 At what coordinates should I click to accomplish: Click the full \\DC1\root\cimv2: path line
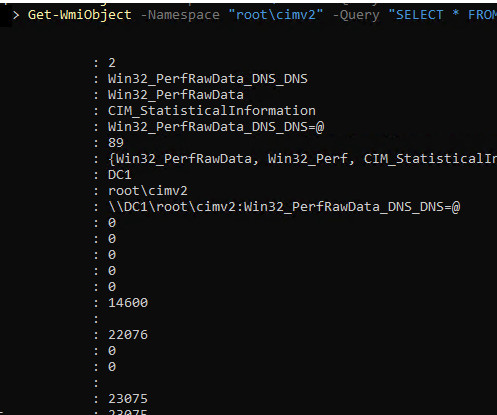coord(284,207)
